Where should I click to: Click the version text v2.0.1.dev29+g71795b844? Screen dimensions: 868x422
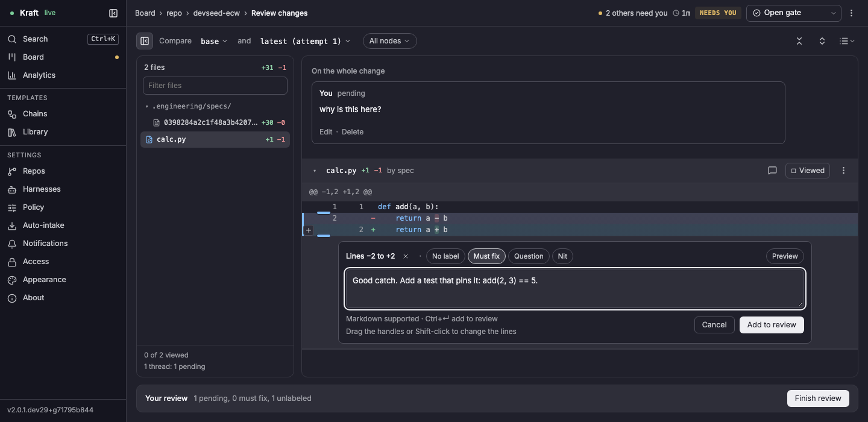(50, 410)
